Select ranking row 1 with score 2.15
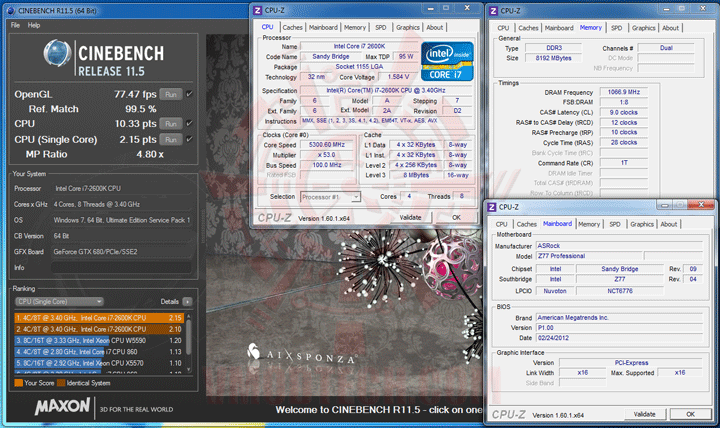720x428 pixels. pos(99,318)
